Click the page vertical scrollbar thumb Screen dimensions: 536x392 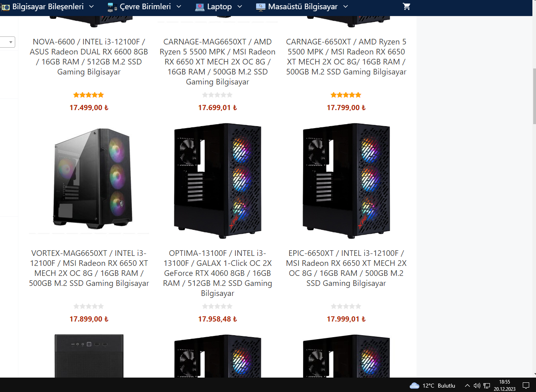(534, 96)
